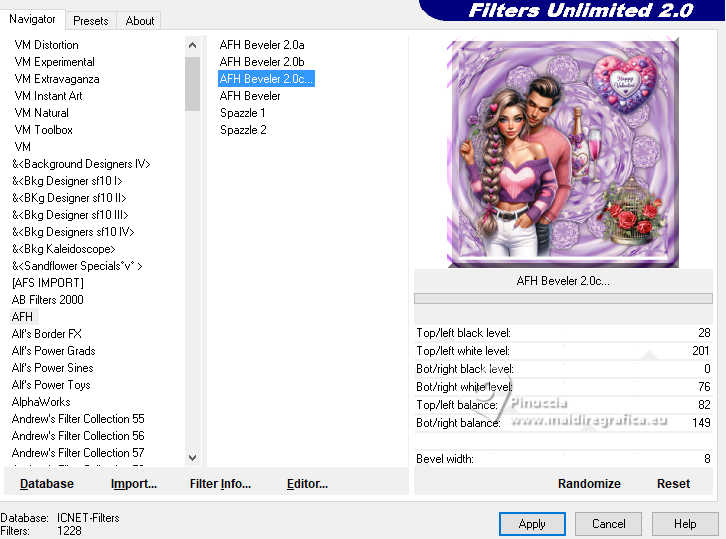This screenshot has height=539, width=726.
Task: Open Filter Info...
Action: (x=220, y=484)
